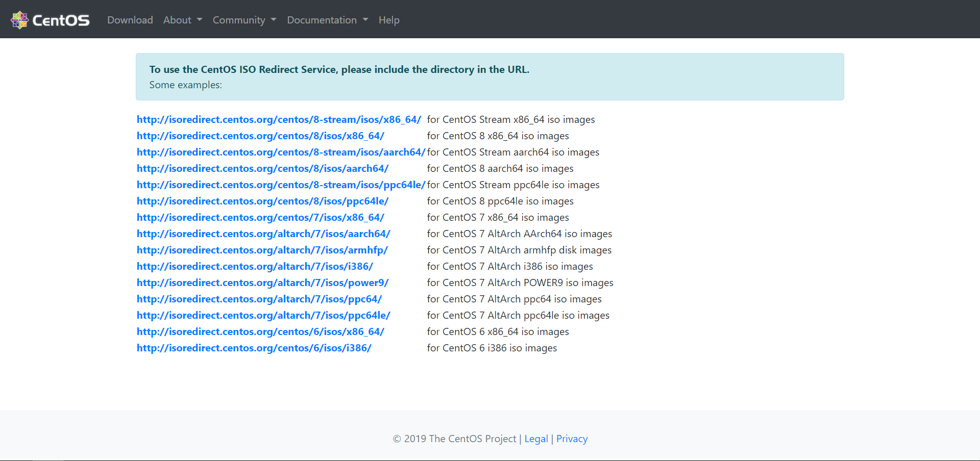
Task: Select 'for CentOS 7 AltArch ppc64le iso images'
Action: coord(518,315)
